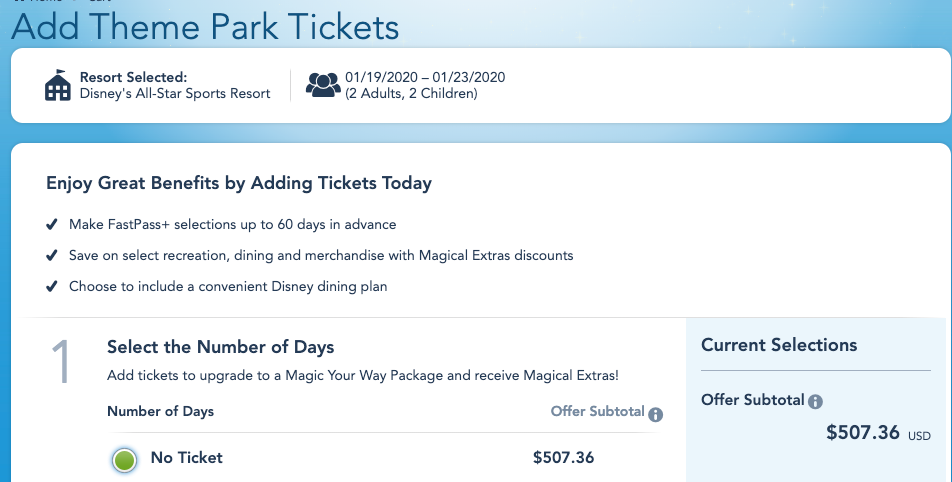The height and width of the screenshot is (482, 952).
Task: Click the 01/19/2020 – 01/23/2020 date range
Action: point(425,78)
